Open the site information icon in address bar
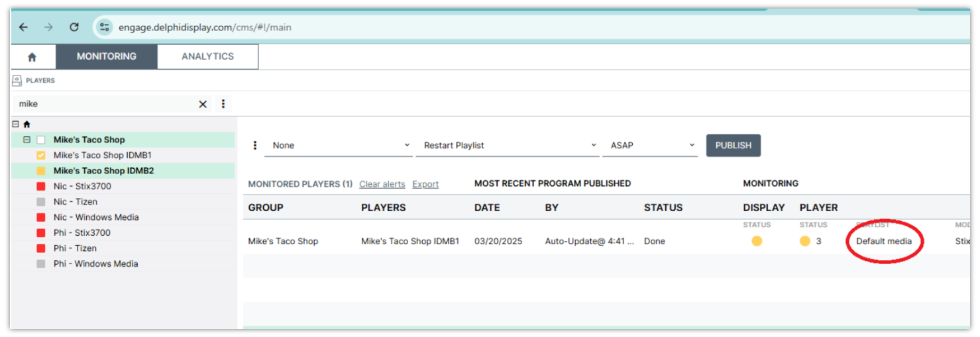Screen dimensions: 980x337 (104, 27)
